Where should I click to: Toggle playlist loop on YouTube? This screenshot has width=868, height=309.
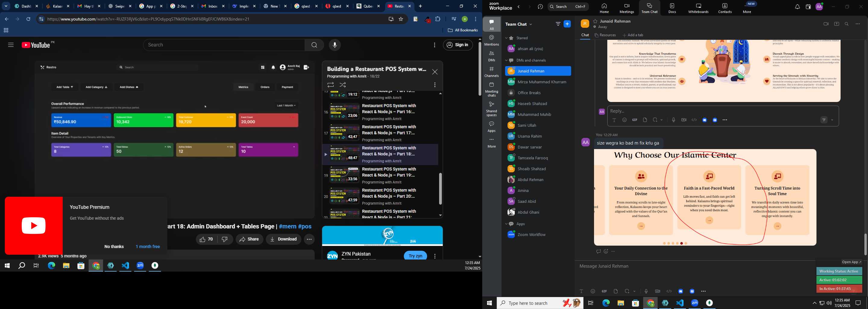330,85
